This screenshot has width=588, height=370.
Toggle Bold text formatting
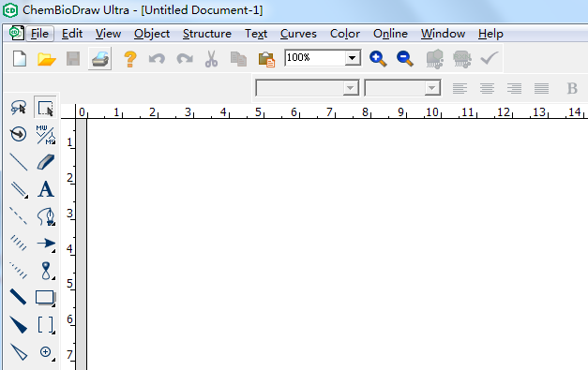572,88
